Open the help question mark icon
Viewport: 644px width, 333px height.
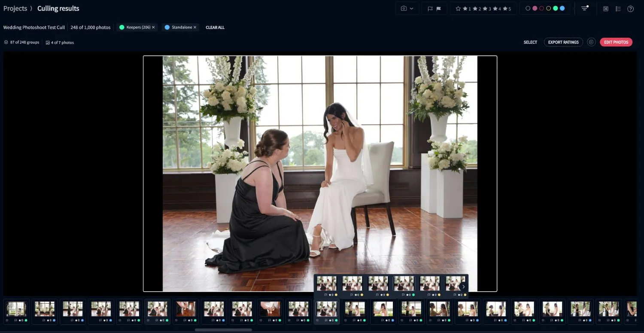tap(630, 8)
